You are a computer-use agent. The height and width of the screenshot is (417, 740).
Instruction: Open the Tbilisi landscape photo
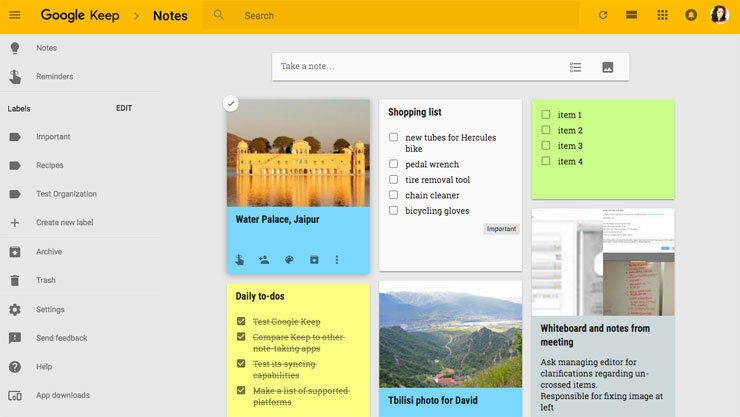451,334
